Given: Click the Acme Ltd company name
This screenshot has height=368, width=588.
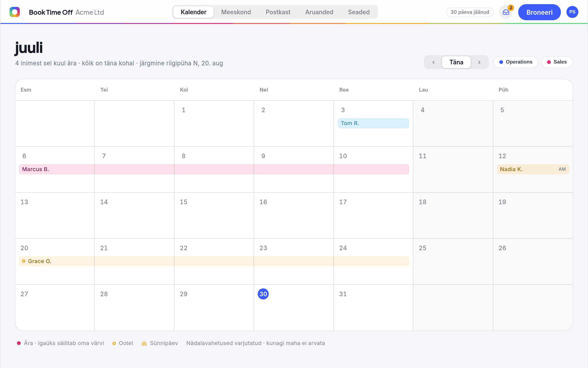Looking at the screenshot, I should coord(90,12).
